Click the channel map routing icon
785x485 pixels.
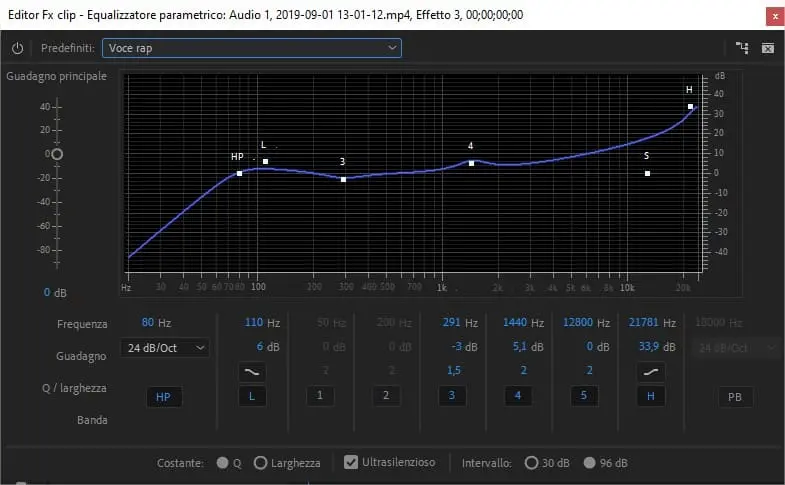(x=742, y=48)
